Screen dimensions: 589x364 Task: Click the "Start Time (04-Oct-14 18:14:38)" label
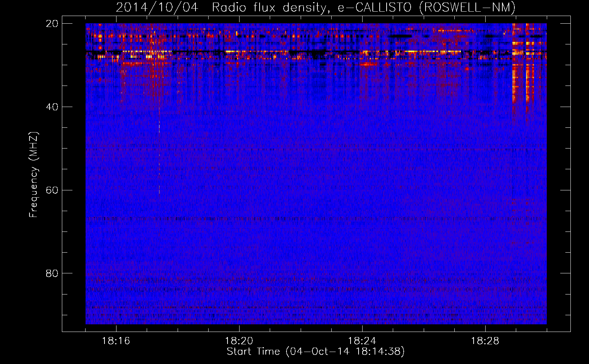coord(316,352)
